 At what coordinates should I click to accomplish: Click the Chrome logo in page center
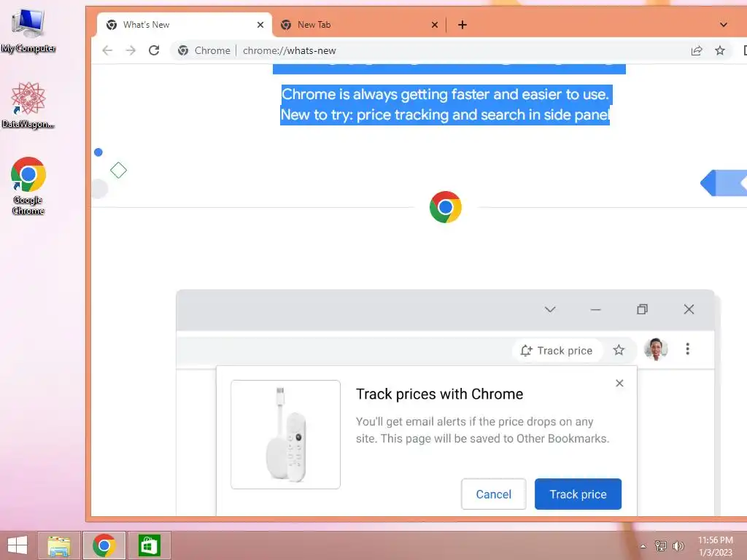click(446, 207)
